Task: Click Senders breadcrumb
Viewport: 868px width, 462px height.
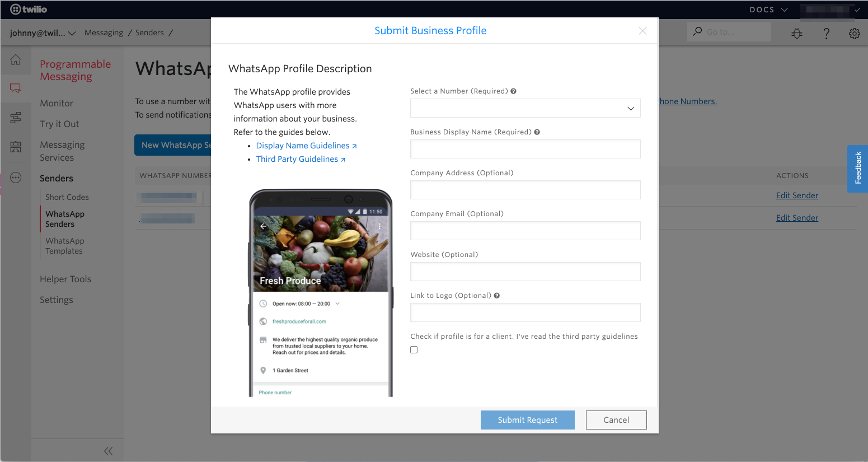Action: pyautogui.click(x=149, y=32)
